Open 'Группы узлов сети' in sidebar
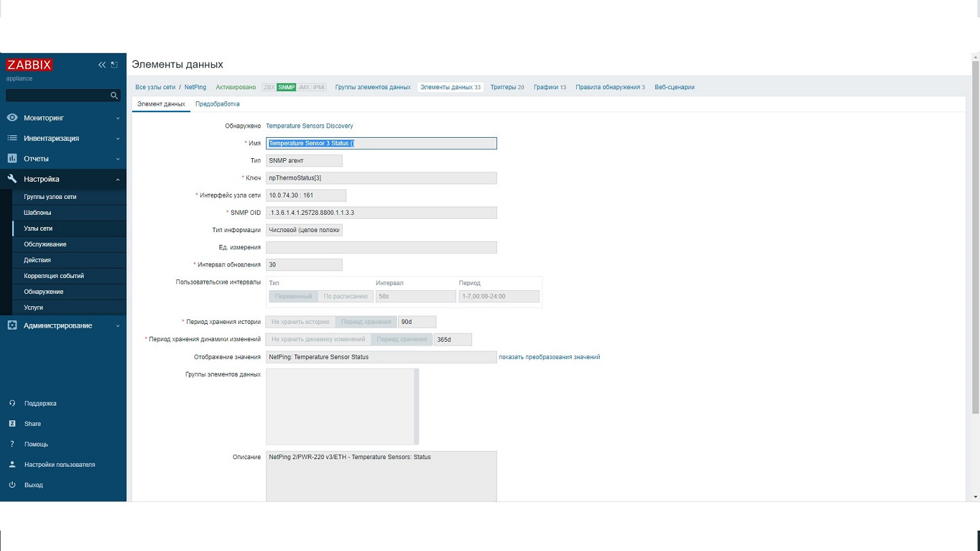 (69, 197)
